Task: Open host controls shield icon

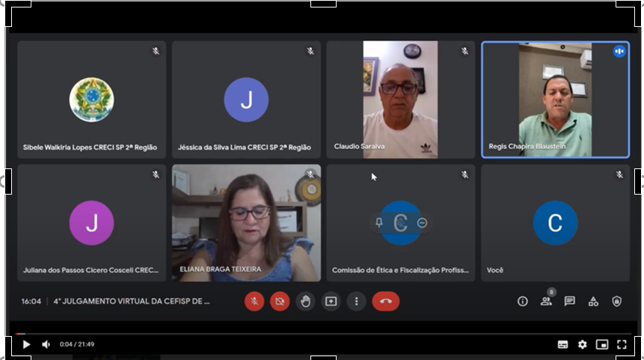Action: [616, 301]
